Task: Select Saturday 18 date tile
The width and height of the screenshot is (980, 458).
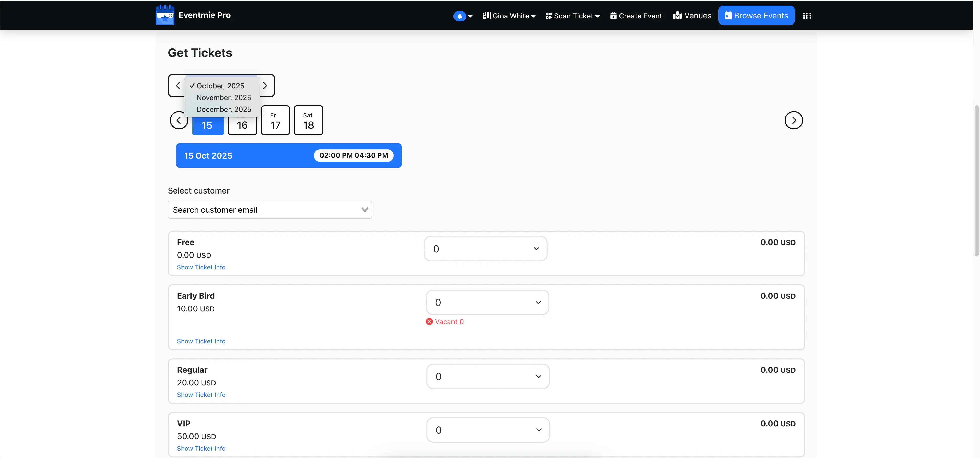Action: [x=308, y=120]
